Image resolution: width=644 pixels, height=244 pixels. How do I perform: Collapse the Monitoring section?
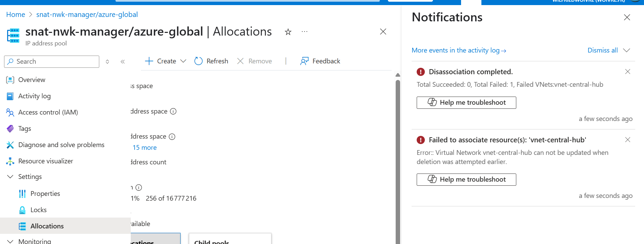coord(10,241)
